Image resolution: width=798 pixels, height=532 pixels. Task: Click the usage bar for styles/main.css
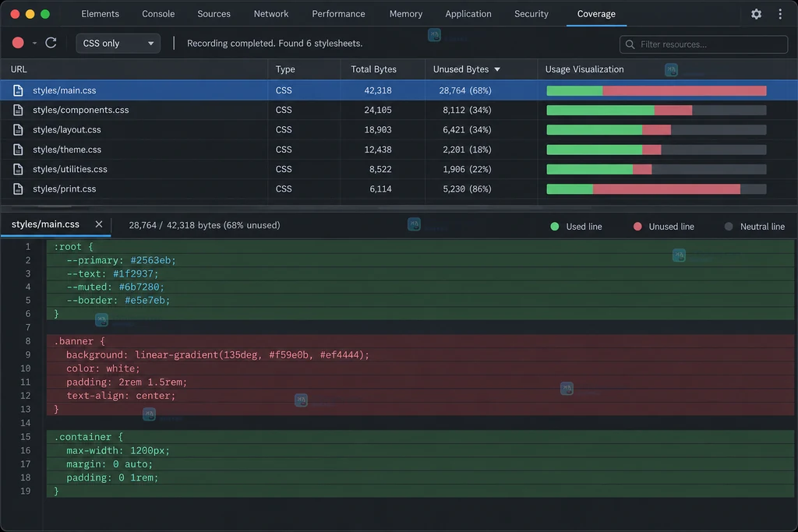click(656, 90)
